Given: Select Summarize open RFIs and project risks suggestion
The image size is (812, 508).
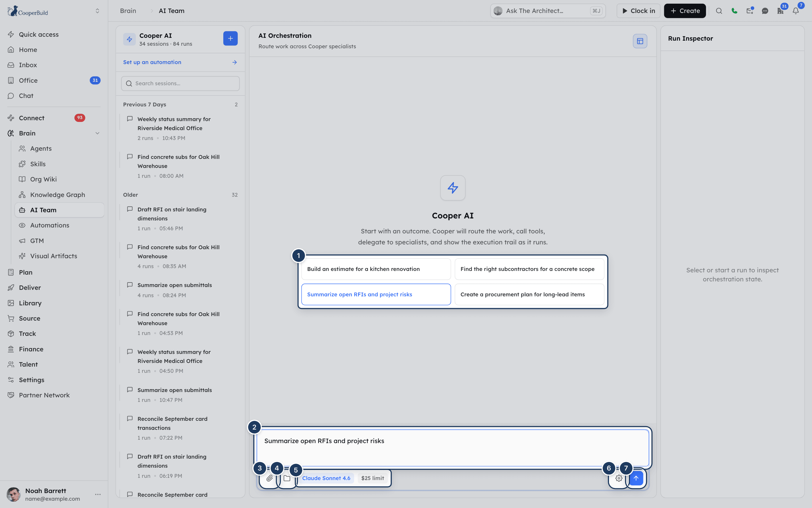Looking at the screenshot, I should (x=376, y=294).
